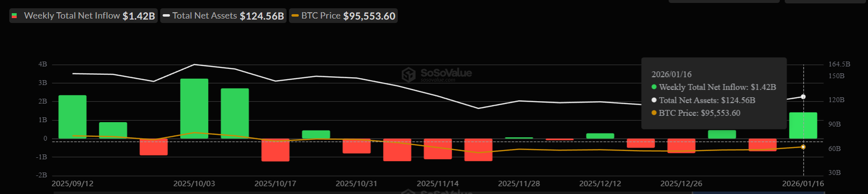Click the 120B right axis label
The image size is (868, 194).
(x=836, y=100)
